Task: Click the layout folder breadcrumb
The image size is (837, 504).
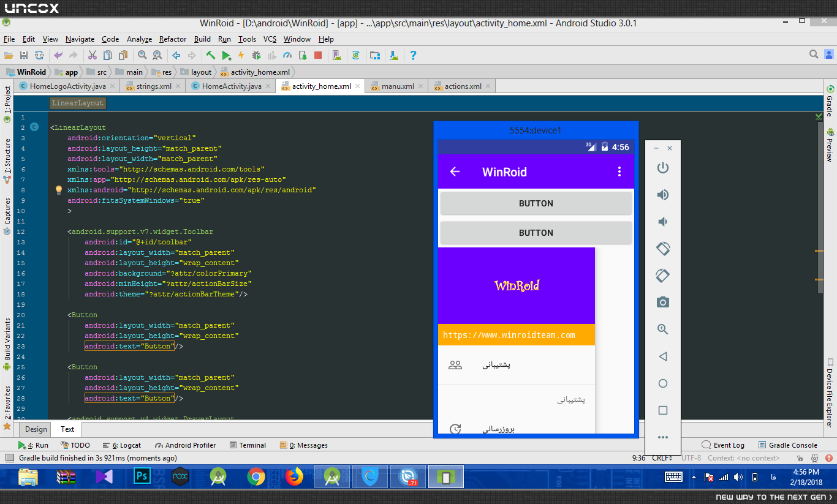Action: 196,72
